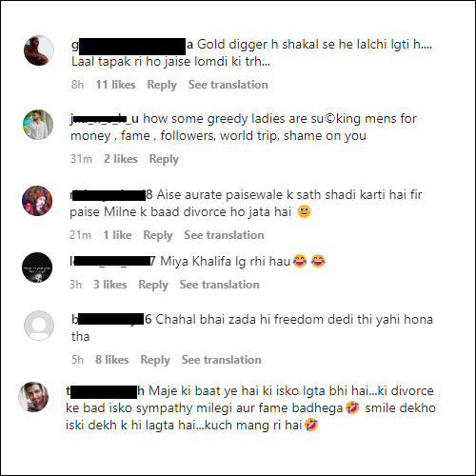See translation of the Chahal bhai comment
Viewport: 476px width, 476px height.
[222, 360]
